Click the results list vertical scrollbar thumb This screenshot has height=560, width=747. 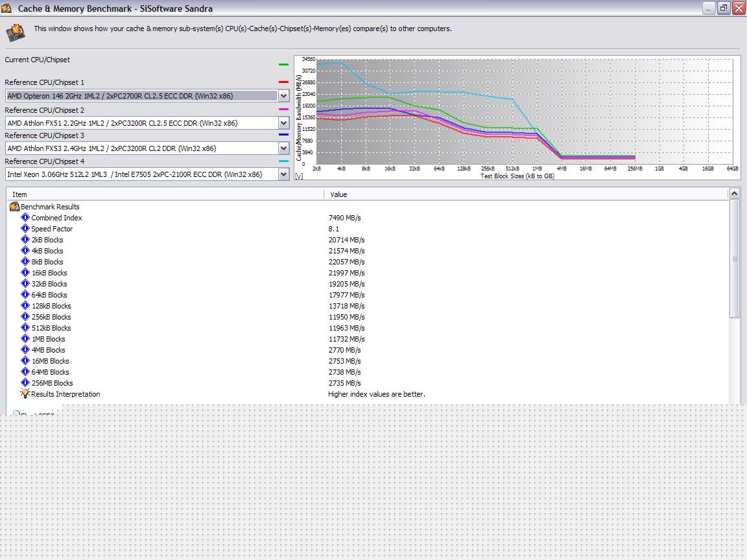tap(734, 259)
